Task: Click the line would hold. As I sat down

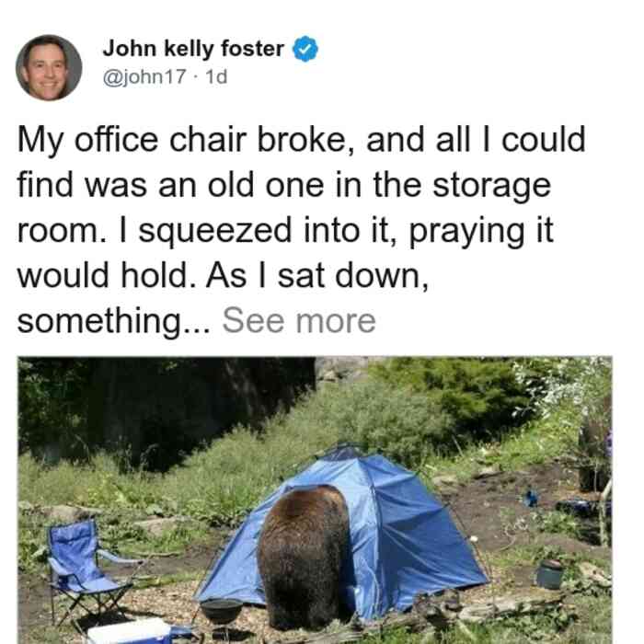Action: pos(223,275)
